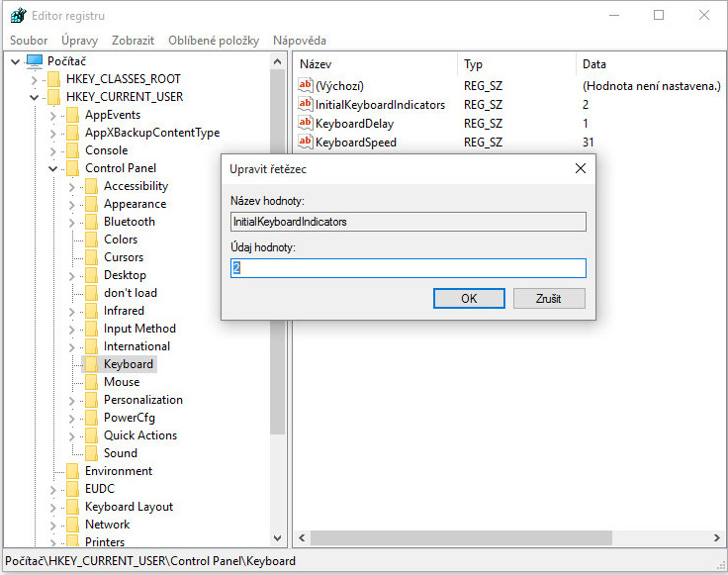This screenshot has height=575, width=728.
Task: Click the string icon beside KeyboardDelay
Action: 306,123
